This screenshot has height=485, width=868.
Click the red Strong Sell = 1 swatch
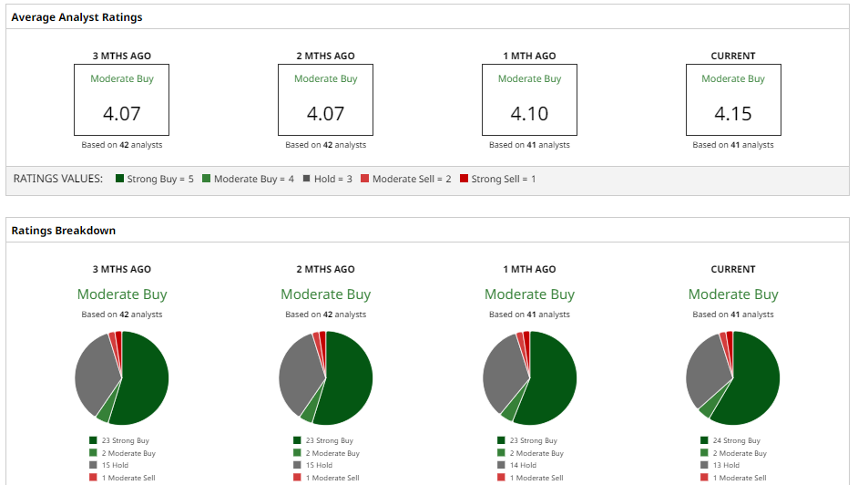465,179
